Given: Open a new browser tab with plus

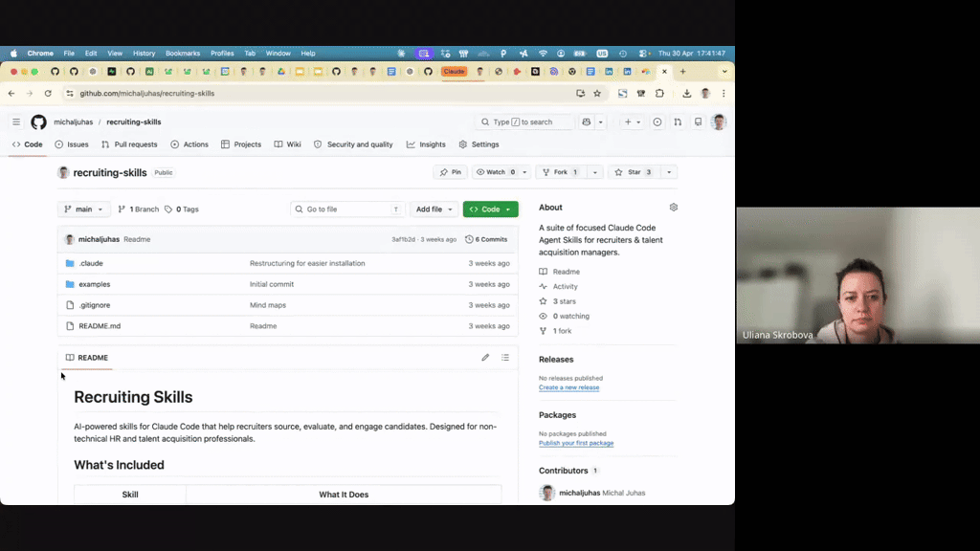Looking at the screenshot, I should (683, 71).
